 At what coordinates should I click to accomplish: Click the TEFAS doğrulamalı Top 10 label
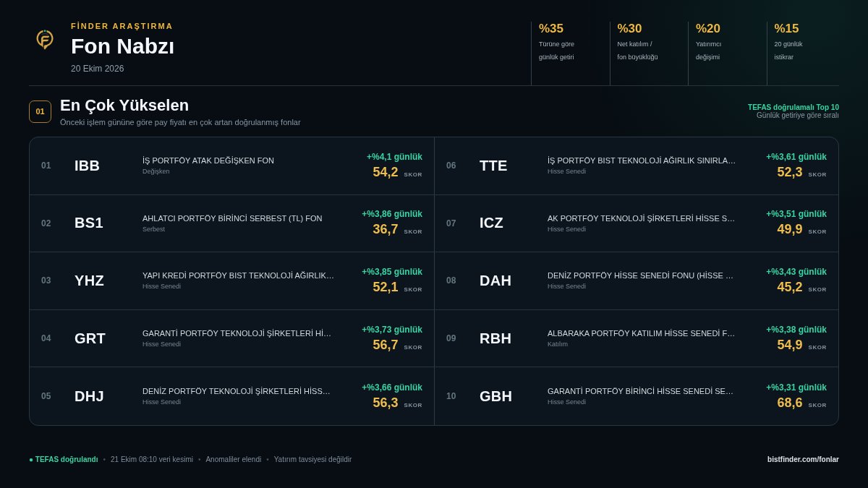tap(793, 107)
